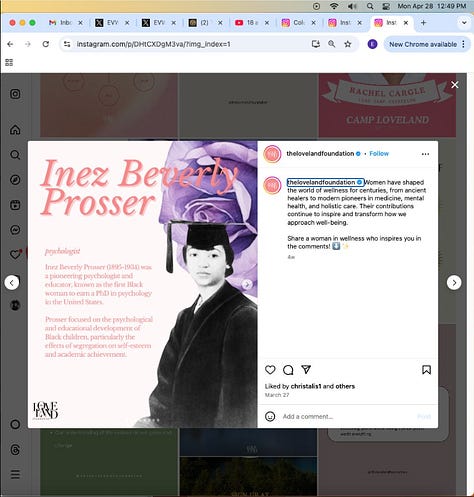Open the Chrome three-dot menu

click(x=463, y=44)
